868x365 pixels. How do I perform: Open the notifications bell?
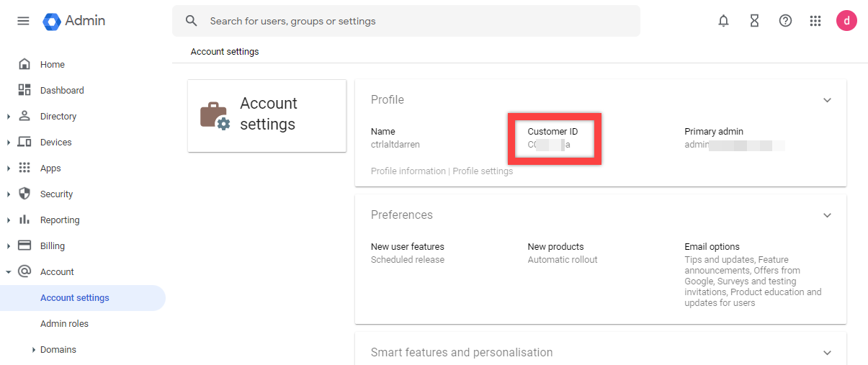click(x=723, y=21)
